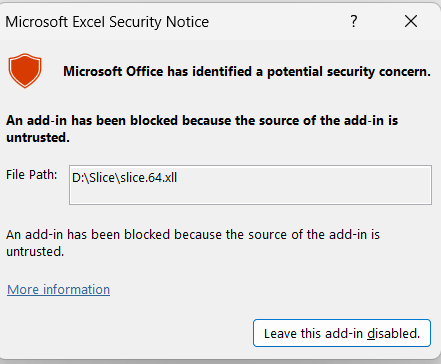The width and height of the screenshot is (441, 364).
Task: Click inside the File Path box
Action: pyautogui.click(x=250, y=185)
